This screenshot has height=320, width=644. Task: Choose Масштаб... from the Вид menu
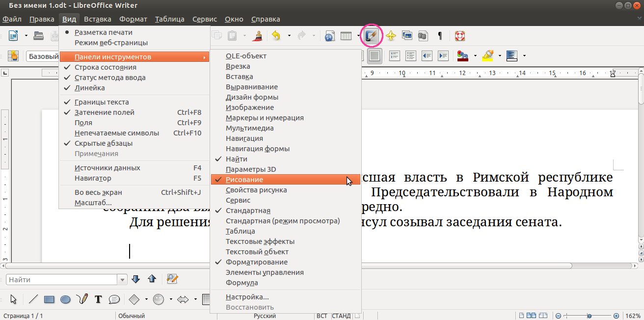93,203
